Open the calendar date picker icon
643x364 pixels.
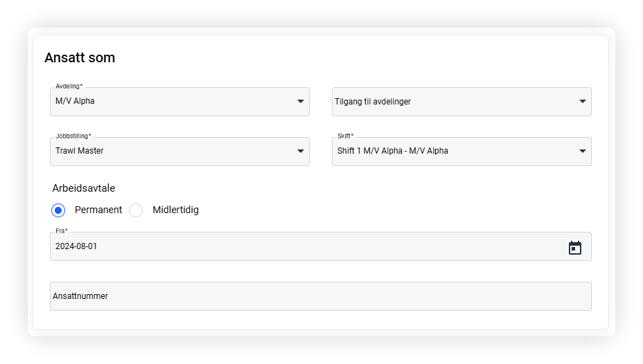tap(575, 248)
